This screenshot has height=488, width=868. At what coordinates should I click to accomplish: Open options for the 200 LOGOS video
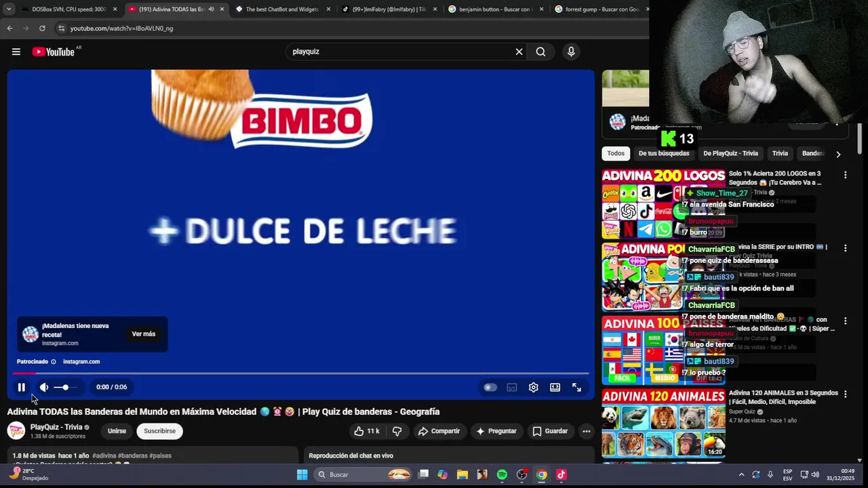coord(845,175)
